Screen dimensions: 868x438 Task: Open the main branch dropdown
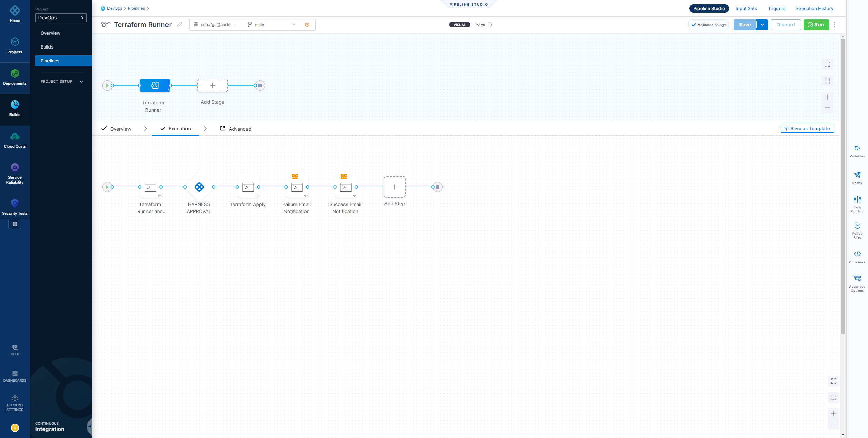coord(271,25)
